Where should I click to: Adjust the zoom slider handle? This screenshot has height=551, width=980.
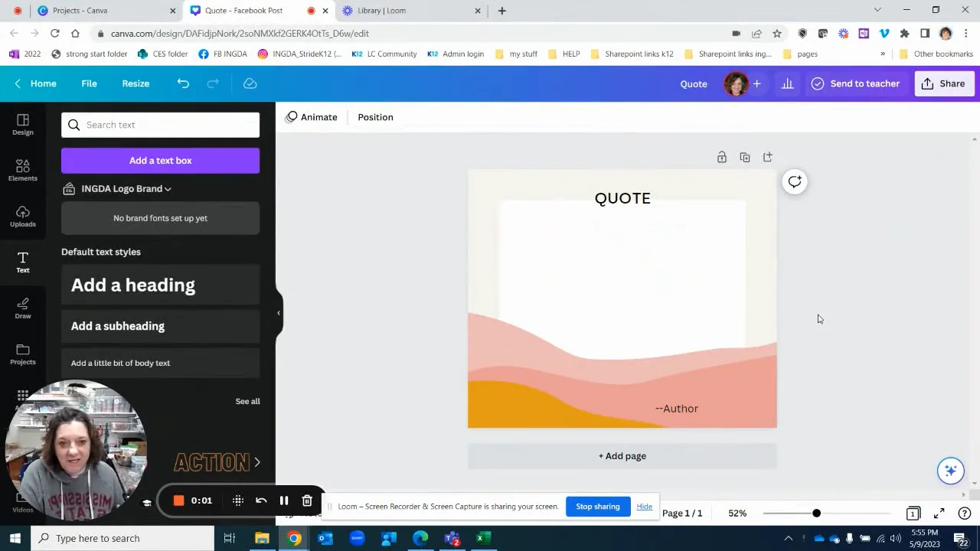click(816, 514)
